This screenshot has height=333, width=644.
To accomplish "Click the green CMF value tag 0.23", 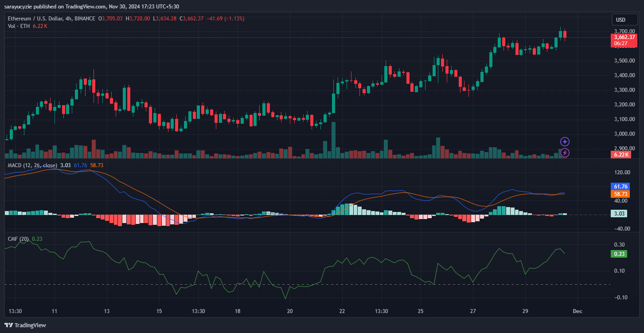I will point(619,254).
